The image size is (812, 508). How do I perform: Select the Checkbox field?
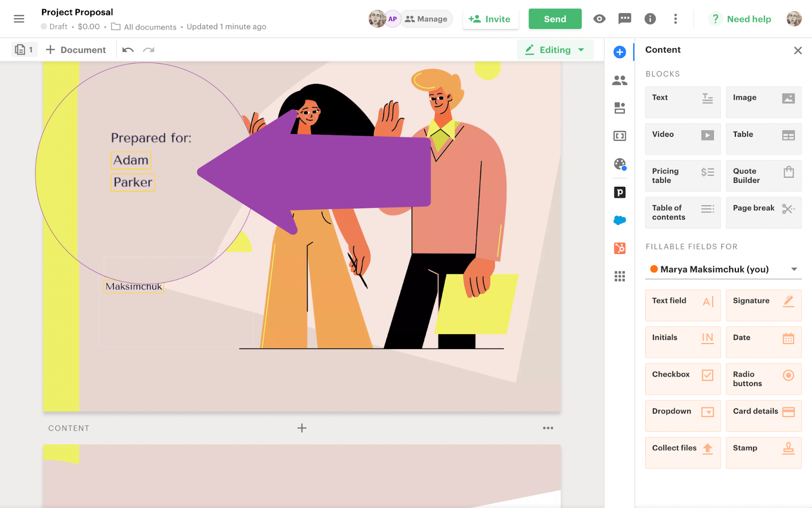tap(683, 379)
